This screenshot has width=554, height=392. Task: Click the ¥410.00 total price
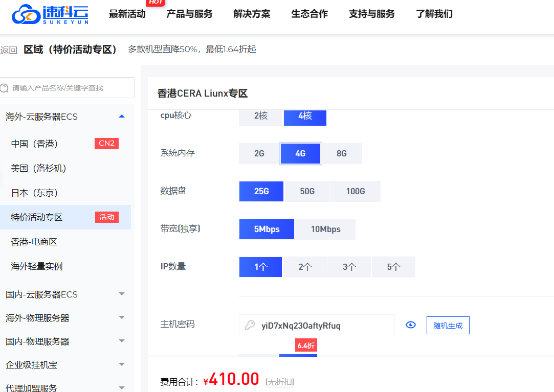coord(231,380)
